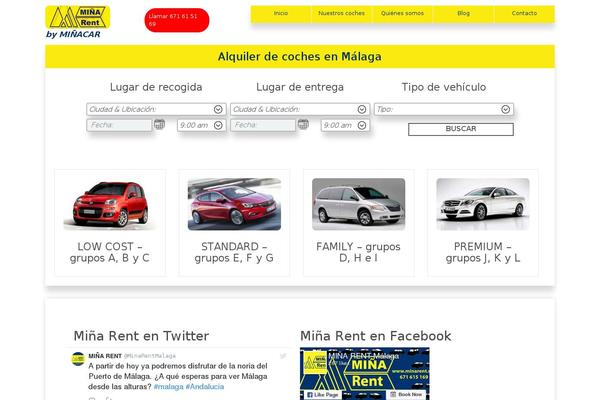The width and height of the screenshot is (600, 400).
Task: Click the Twitter bird icon in tweet
Action: (x=283, y=356)
